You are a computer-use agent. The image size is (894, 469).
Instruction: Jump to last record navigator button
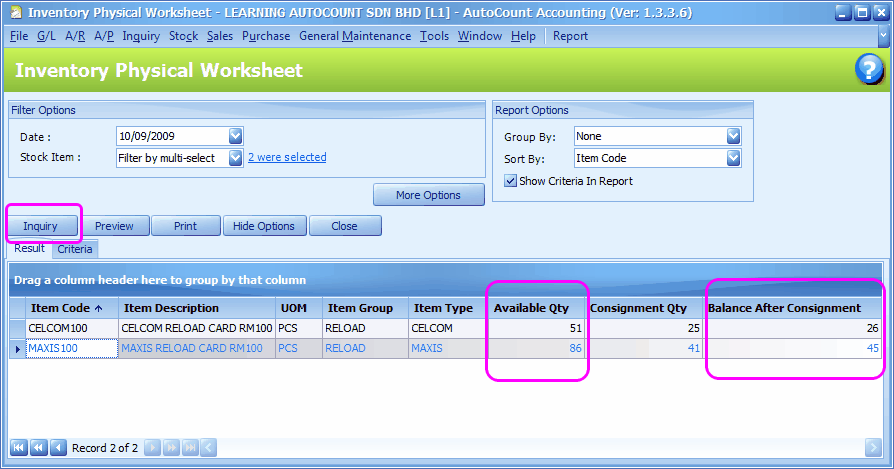[x=190, y=448]
